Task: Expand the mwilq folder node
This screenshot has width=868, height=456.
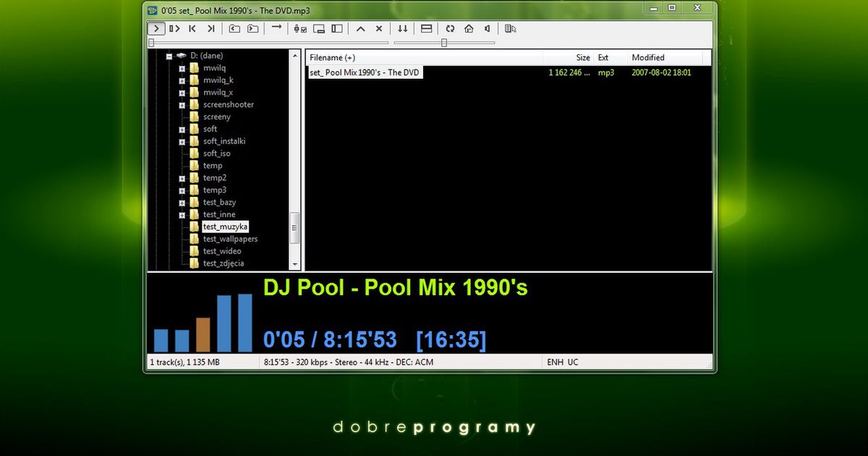Action: [x=183, y=68]
